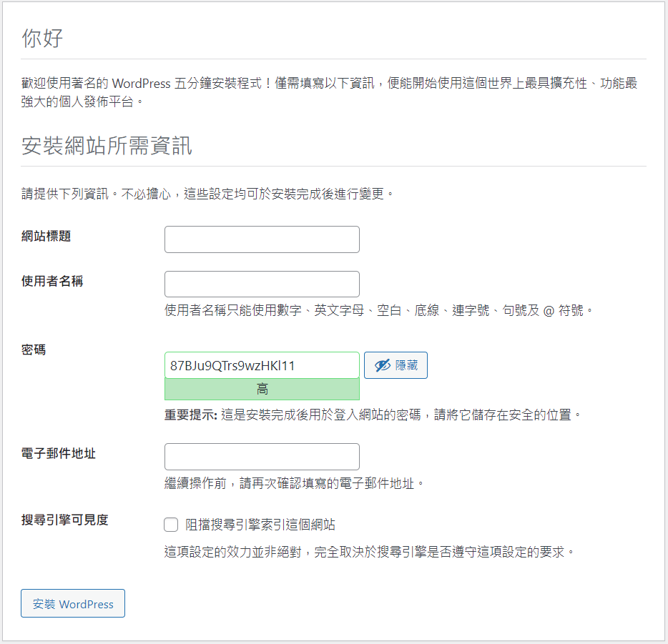Hide the password using the 隱藏 button
The width and height of the screenshot is (668, 644).
click(396, 365)
